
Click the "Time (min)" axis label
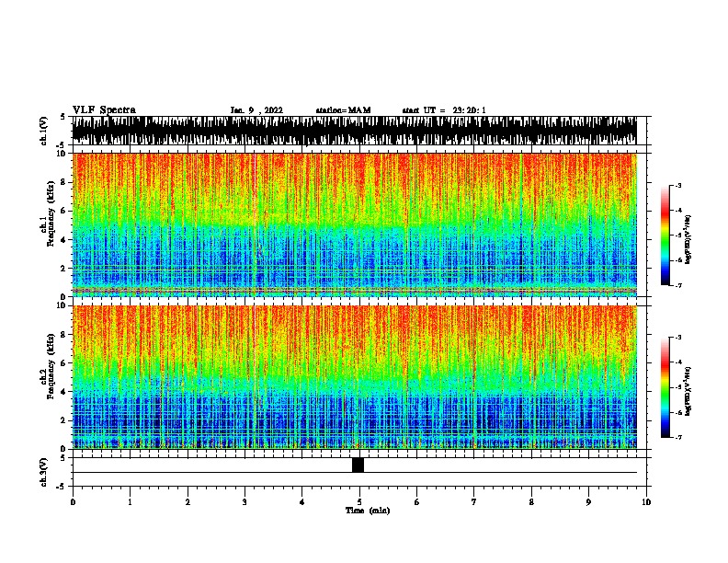tap(368, 511)
